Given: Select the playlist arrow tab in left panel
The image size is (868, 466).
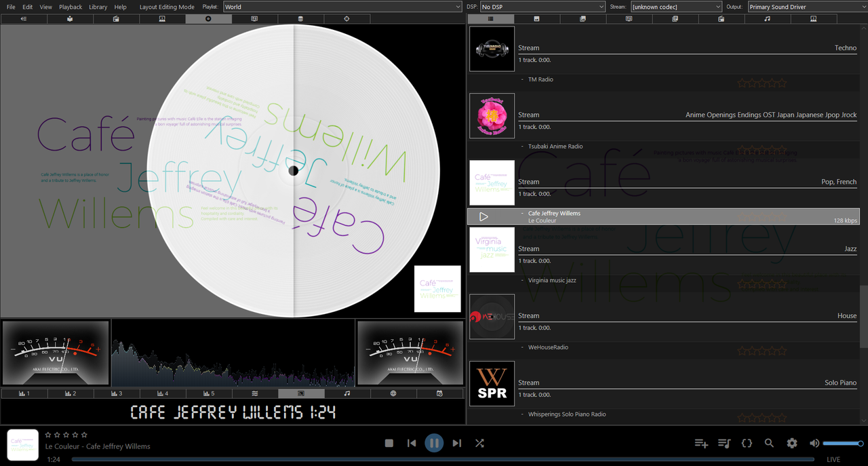Looking at the screenshot, I should (24, 19).
